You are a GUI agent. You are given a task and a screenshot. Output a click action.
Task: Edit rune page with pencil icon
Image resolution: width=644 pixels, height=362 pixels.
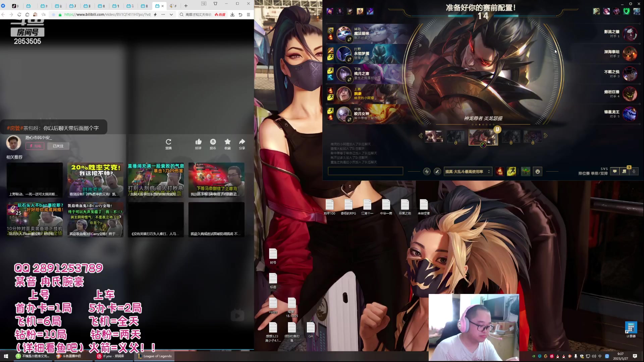(x=437, y=172)
